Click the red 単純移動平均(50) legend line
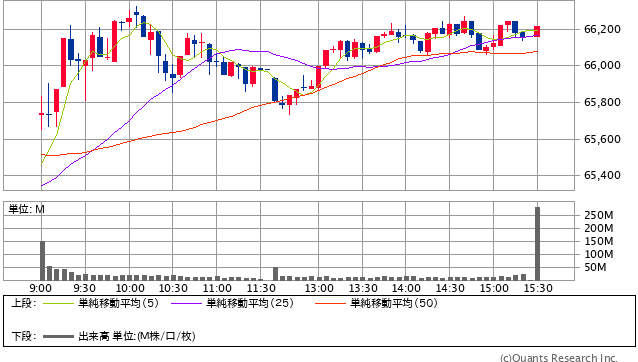 coord(330,303)
